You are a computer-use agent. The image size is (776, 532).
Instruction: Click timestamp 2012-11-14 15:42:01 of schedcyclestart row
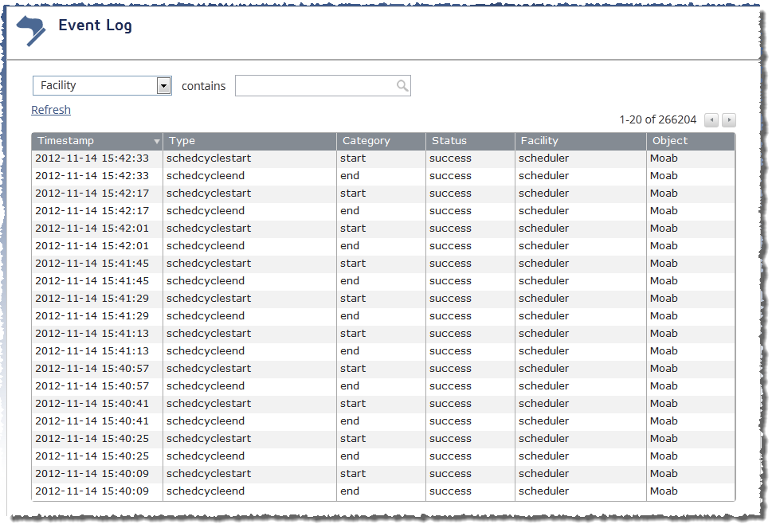92,229
